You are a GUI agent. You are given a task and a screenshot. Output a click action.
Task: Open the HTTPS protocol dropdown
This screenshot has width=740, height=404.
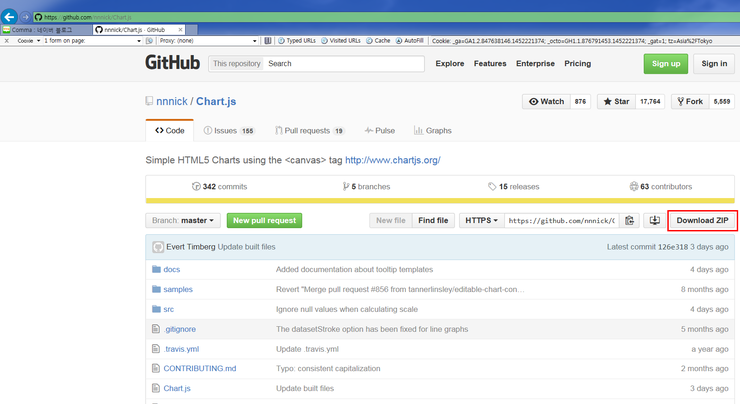coord(481,220)
